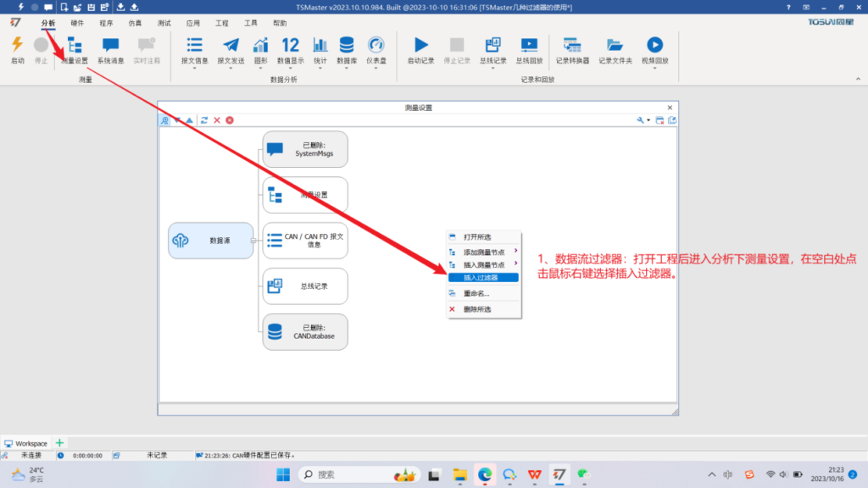Select 插入过滤器 in the context menu

(x=483, y=277)
